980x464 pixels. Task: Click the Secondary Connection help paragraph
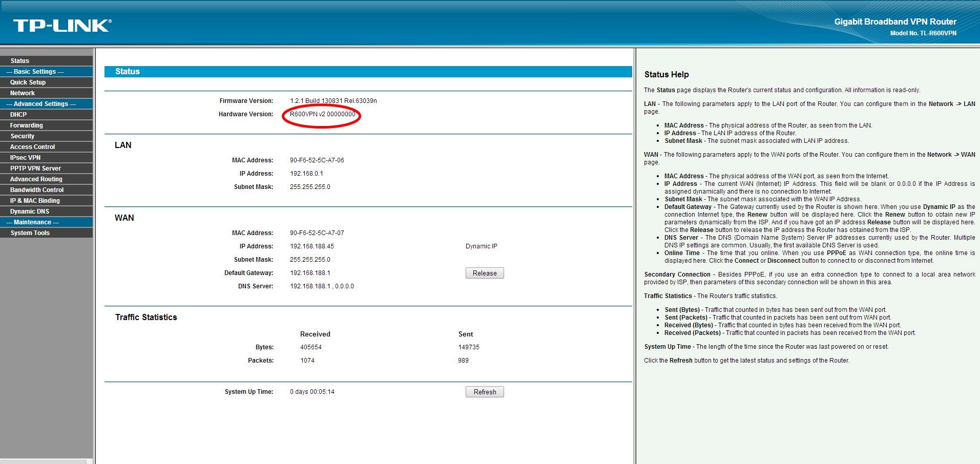point(809,278)
